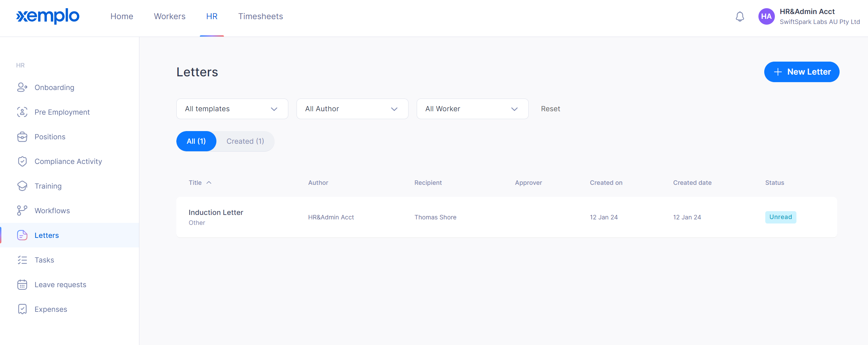Click the Created on column header
Screen dimensions: 868x345
click(606, 183)
